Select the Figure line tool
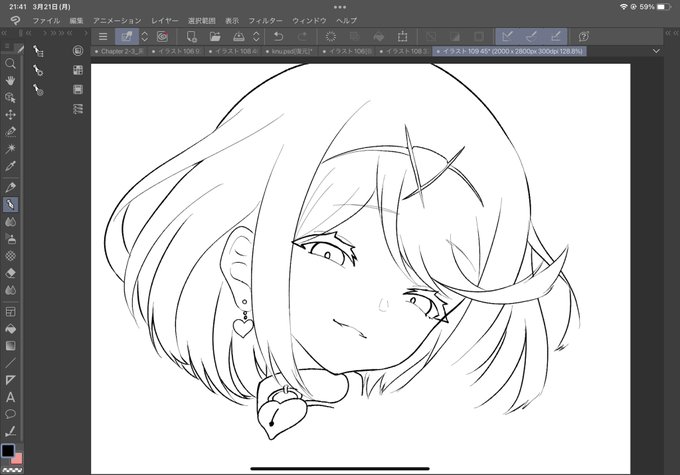This screenshot has height=475, width=680. tap(10, 363)
